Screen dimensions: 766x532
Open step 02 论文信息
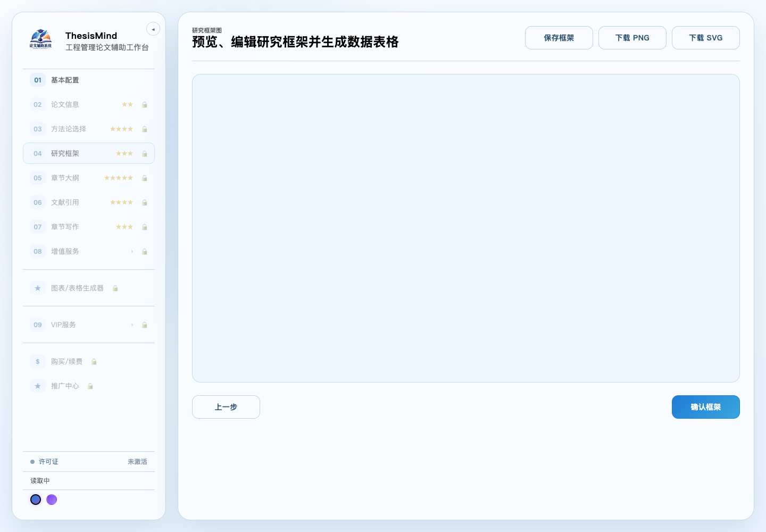tap(89, 105)
